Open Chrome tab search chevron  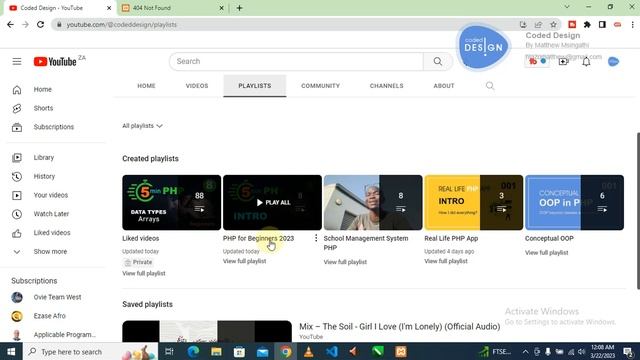click(567, 7)
